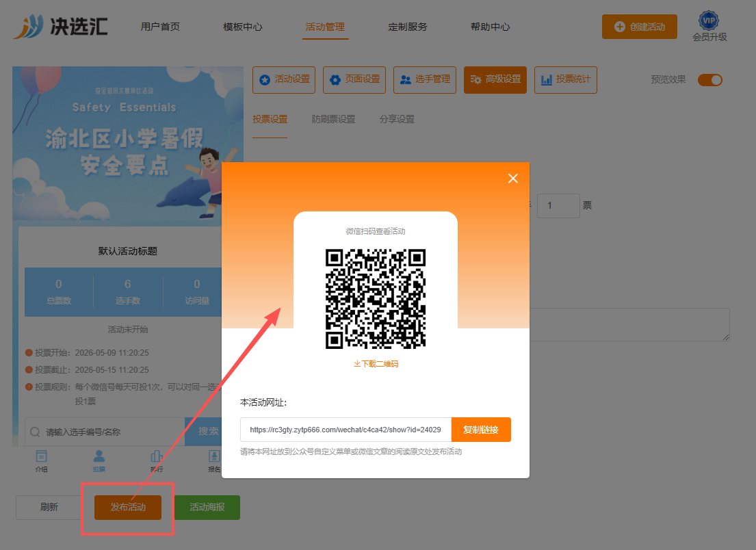Screen dimensions: 756x550
Task: Click the 本活动网址: label
Action: [263, 402]
